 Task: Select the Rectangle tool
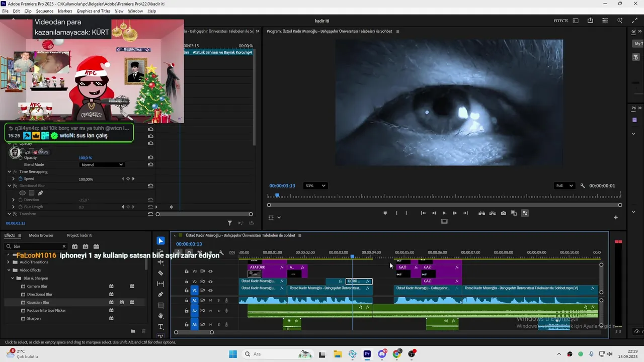click(160, 305)
